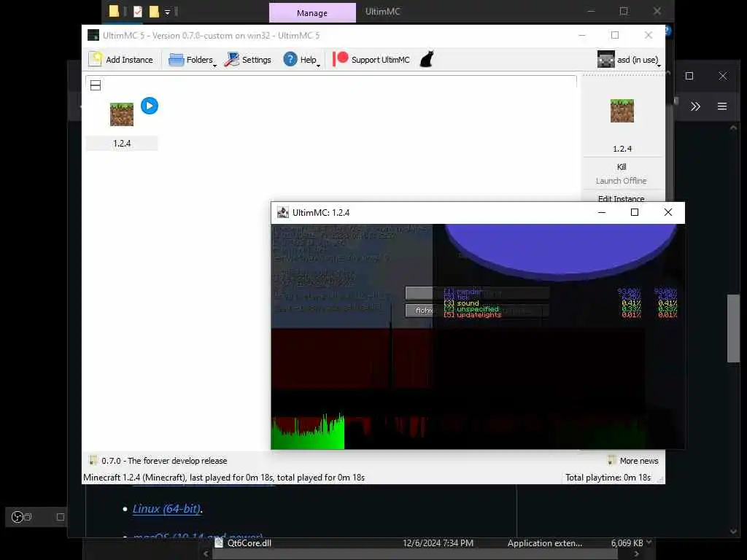Click the Add Instance toolbar button

pos(121,60)
